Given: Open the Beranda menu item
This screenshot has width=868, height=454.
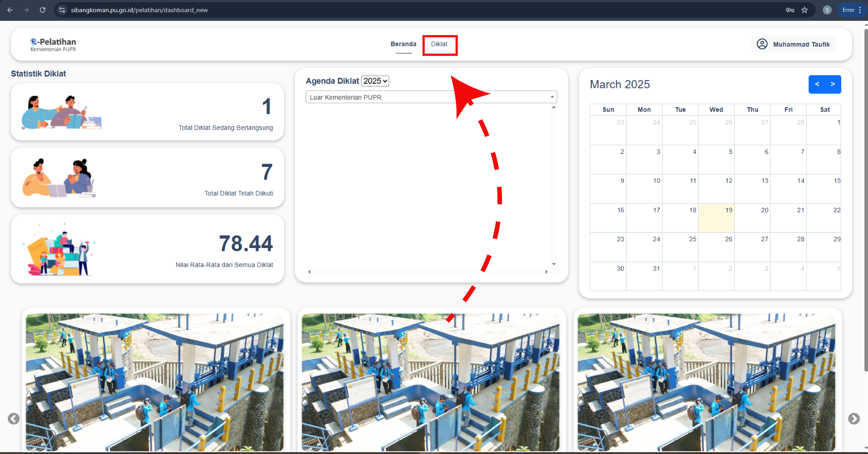Looking at the screenshot, I should pos(403,44).
